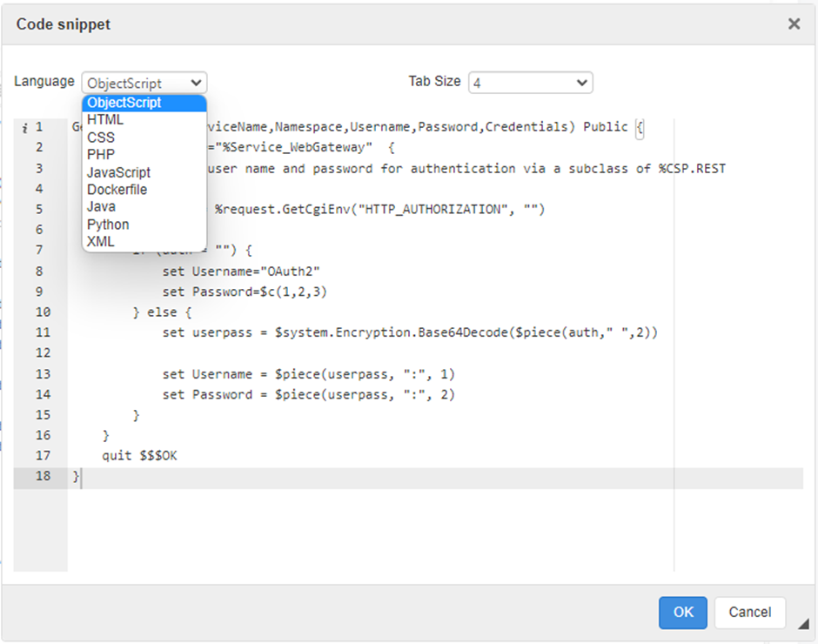Expand the Tab Size dropdown

tap(530, 83)
